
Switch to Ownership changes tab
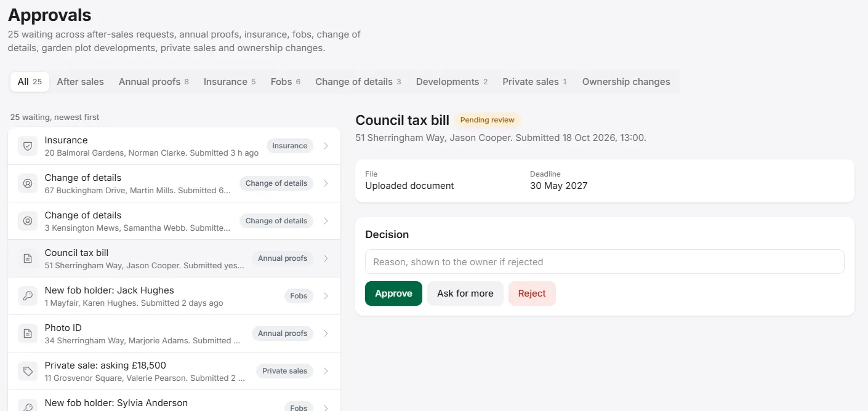[x=626, y=82]
